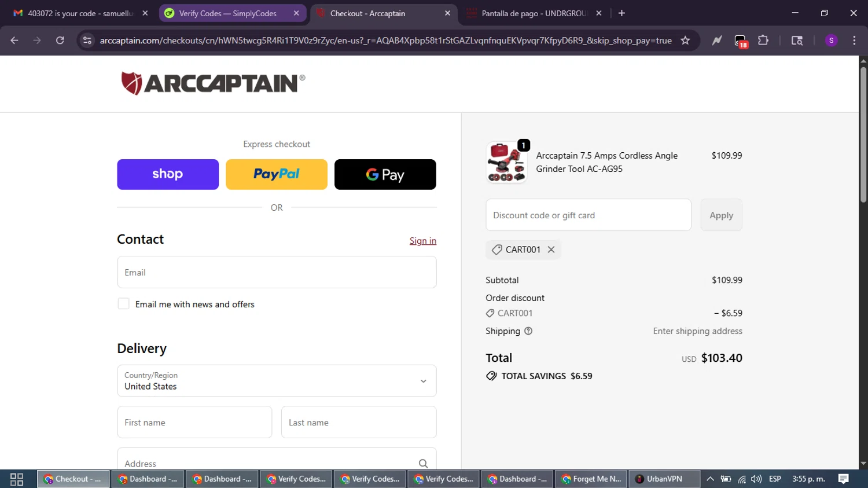
Task: Click the total amount $103.40
Action: [x=722, y=358]
